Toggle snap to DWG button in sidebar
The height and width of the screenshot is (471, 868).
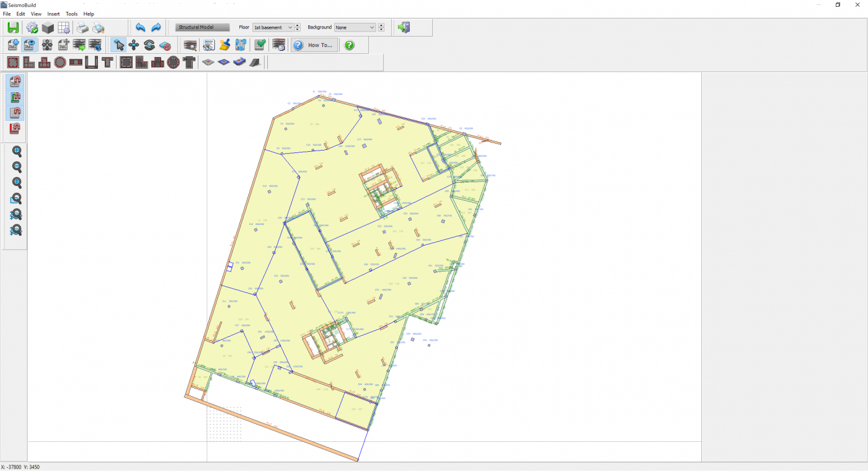click(x=15, y=82)
